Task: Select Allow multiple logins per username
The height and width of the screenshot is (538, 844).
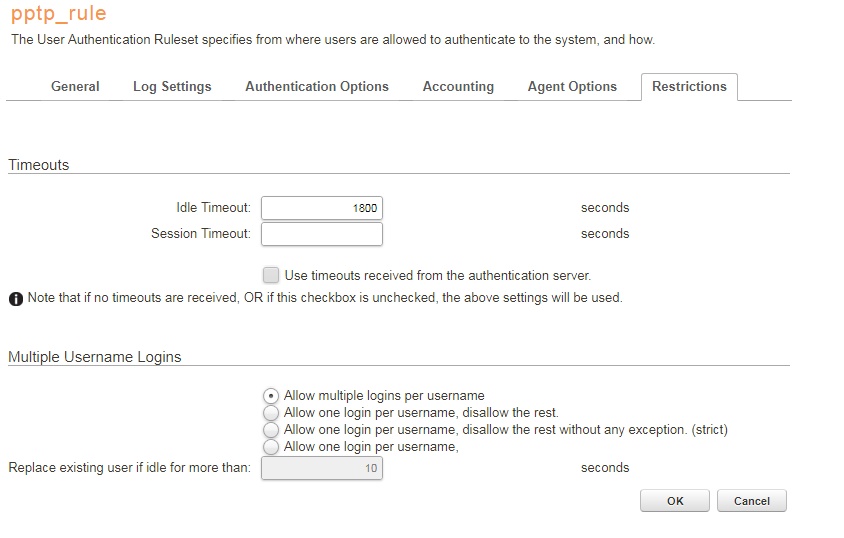Action: click(271, 396)
